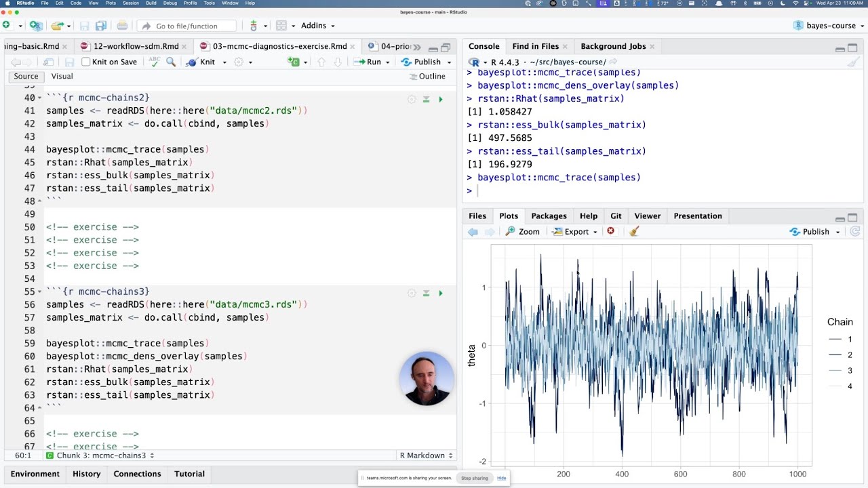Click the Save all documents icon
Viewport: 868px width, 488px height.
[101, 26]
